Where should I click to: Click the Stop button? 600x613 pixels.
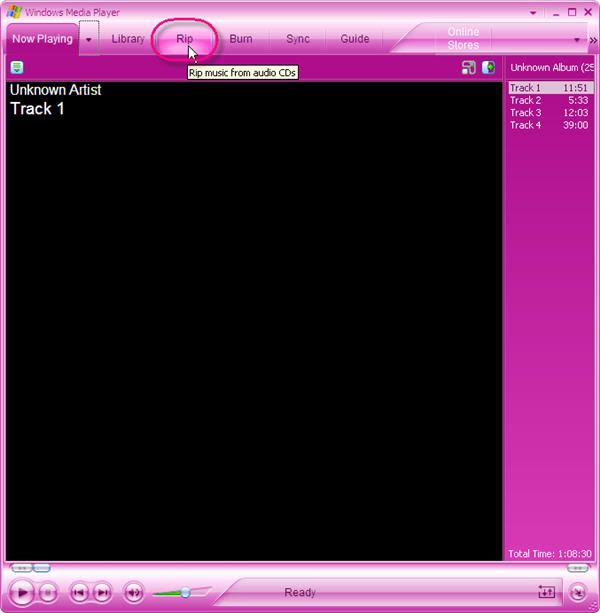tap(48, 593)
